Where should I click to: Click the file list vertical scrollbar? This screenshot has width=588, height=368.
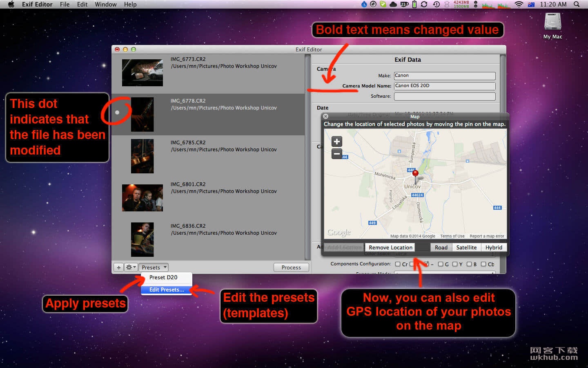[307, 157]
